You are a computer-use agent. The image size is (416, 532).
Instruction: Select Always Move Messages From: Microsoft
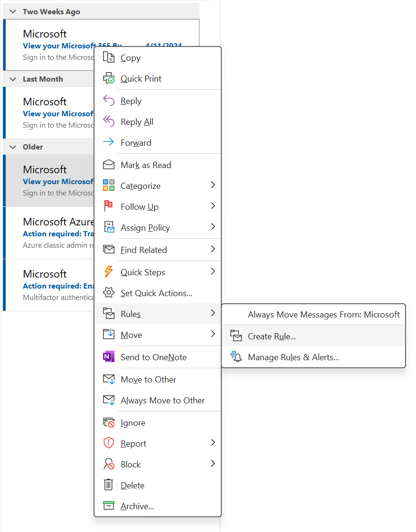(313, 315)
